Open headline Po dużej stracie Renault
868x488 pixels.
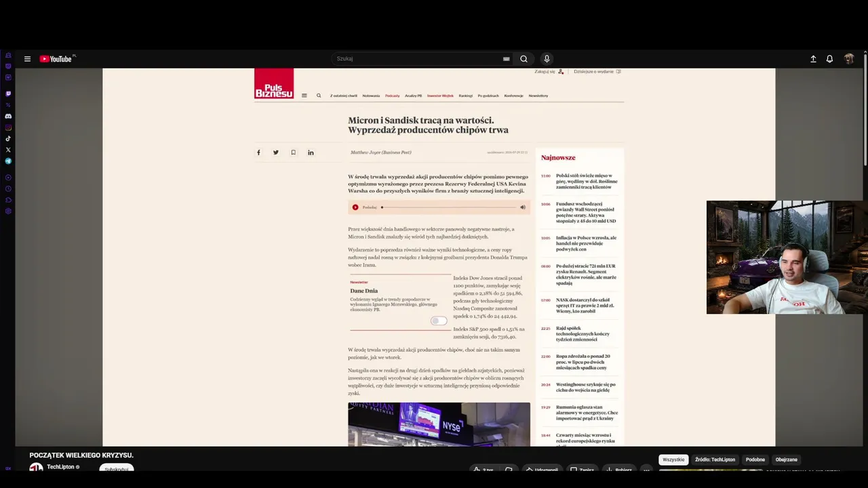(x=586, y=274)
